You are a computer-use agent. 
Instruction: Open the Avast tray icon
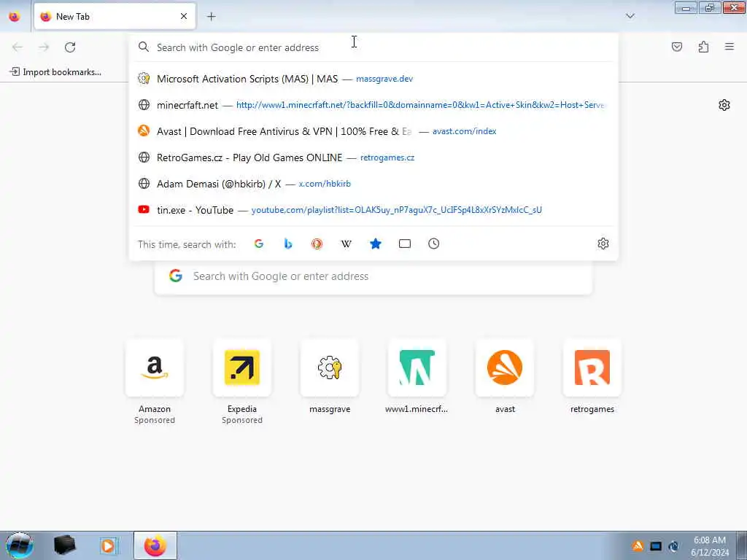(638, 546)
